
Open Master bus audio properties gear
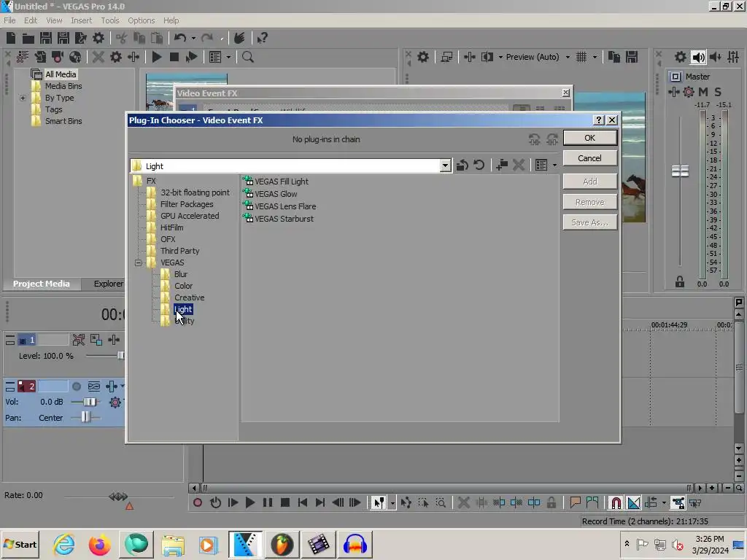681,58
